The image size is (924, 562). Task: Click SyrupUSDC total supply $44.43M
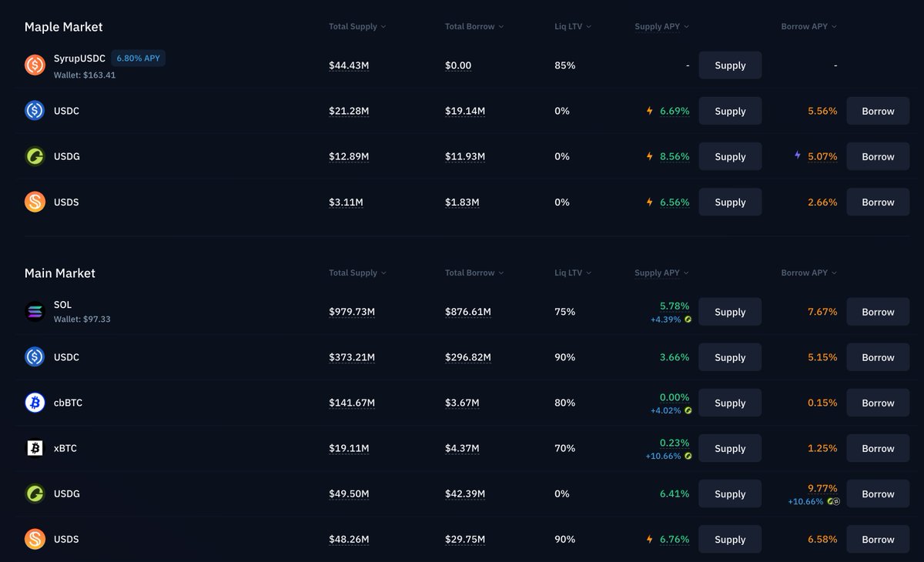pyautogui.click(x=349, y=65)
